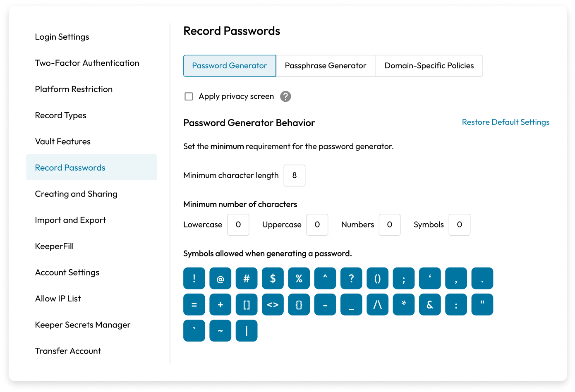Toggle the percent symbol button

299,278
